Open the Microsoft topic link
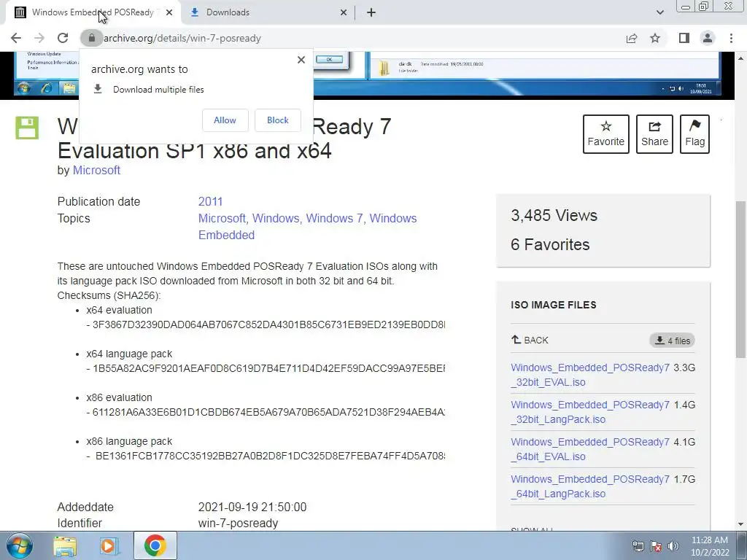 [222, 218]
